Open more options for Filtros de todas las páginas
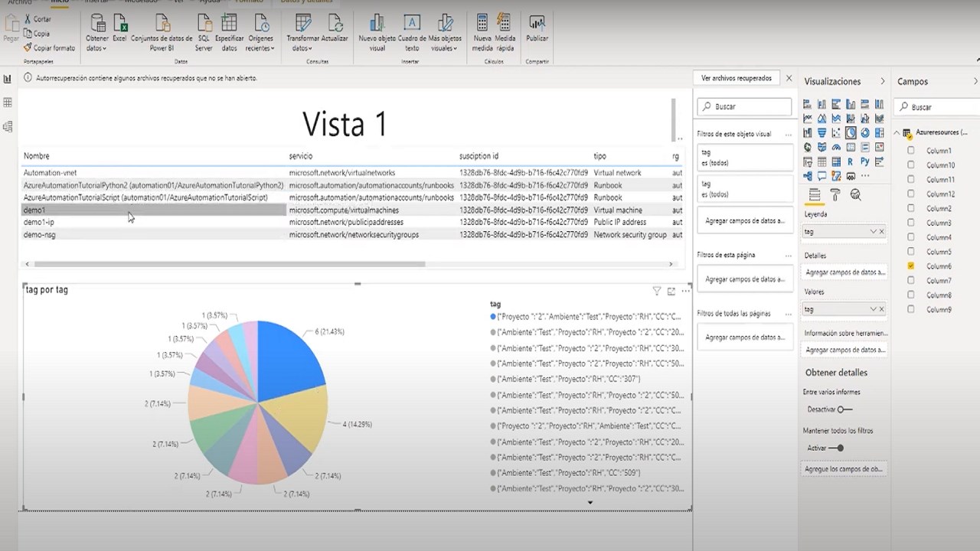The image size is (980, 551). point(788,314)
